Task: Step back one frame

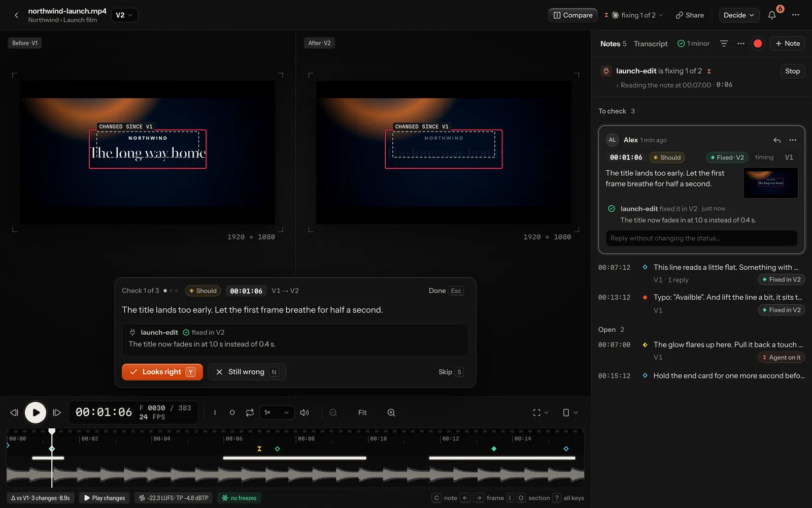Action: 14,412
